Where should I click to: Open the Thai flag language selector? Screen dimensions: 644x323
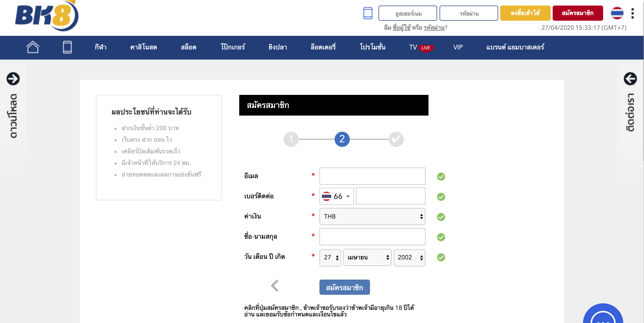(x=617, y=13)
